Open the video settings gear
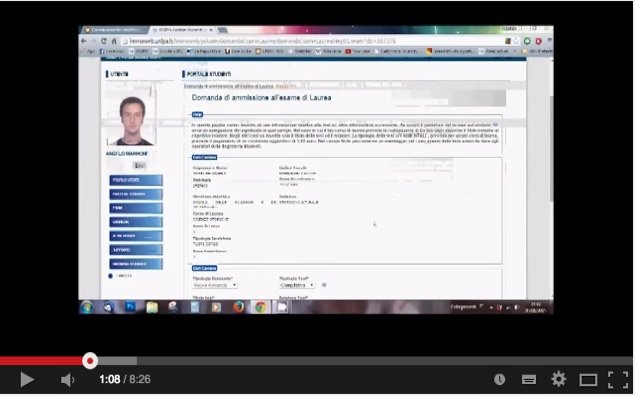The image size is (635, 396). 558,379
